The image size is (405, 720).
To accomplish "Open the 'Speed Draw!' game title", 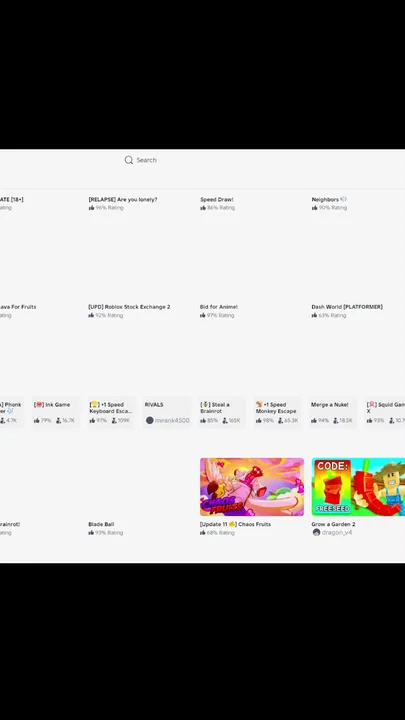I will click(x=217, y=200).
